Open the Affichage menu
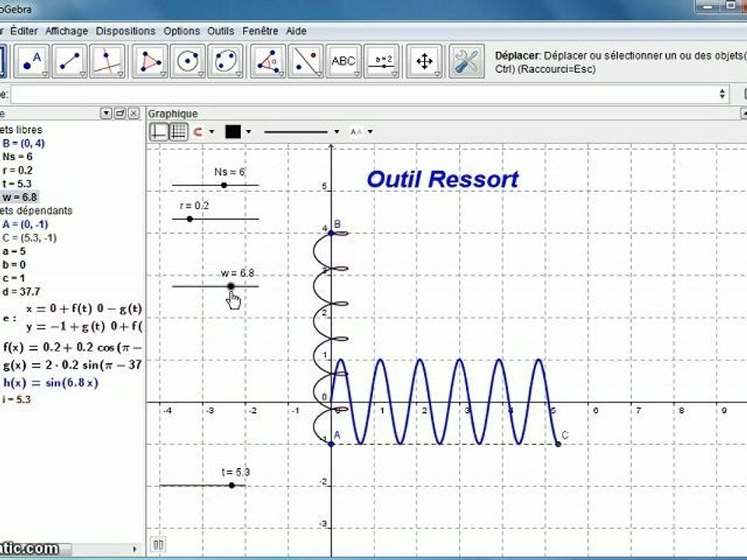747x560 pixels. 67,31
